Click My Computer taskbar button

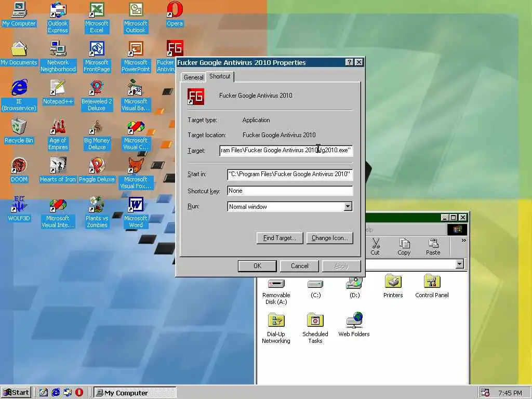pyautogui.click(x=135, y=393)
